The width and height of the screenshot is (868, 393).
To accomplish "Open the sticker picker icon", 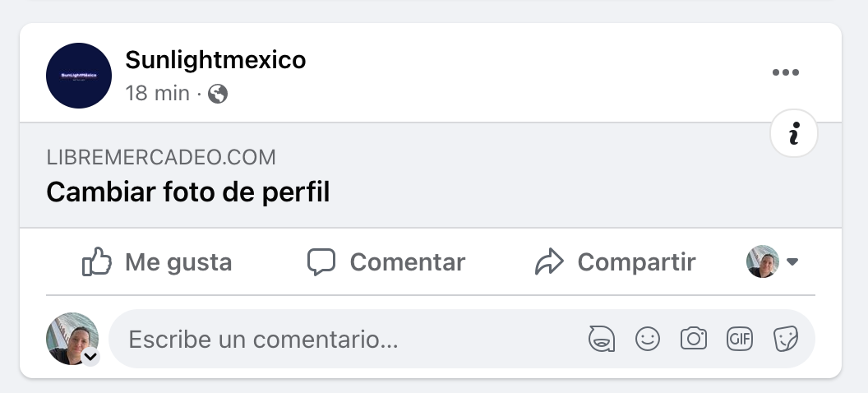I will (x=786, y=339).
